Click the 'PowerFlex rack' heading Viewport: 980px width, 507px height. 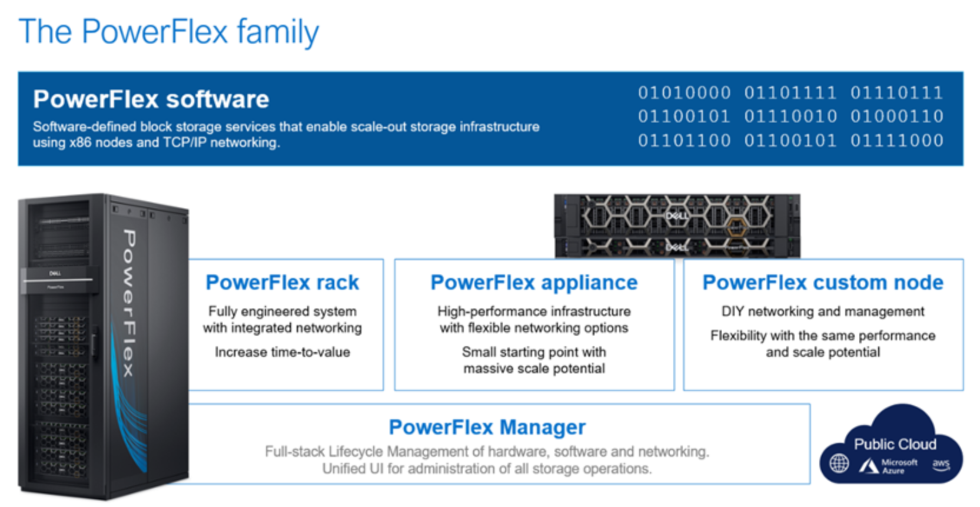tap(283, 283)
